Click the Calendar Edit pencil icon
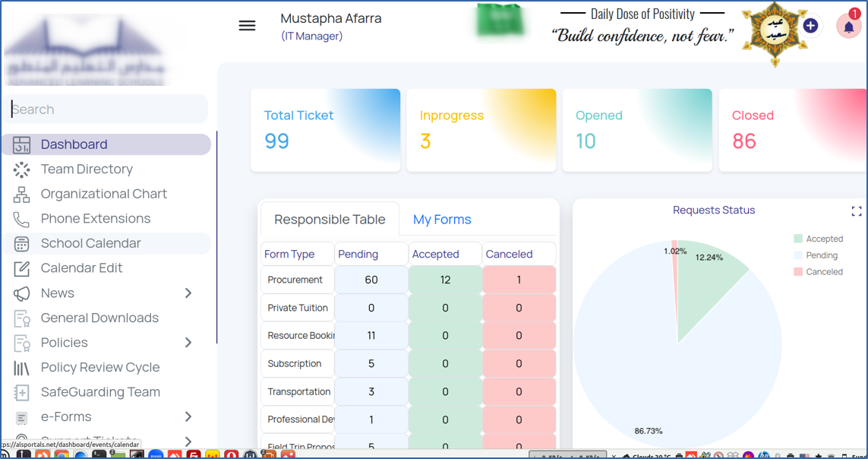 [x=21, y=268]
